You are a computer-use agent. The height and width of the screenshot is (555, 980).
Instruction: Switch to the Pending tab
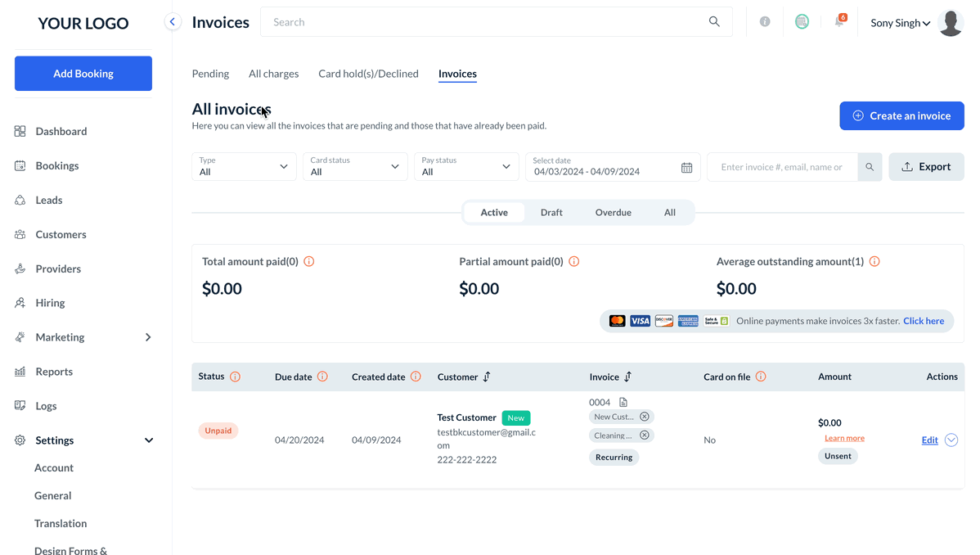(x=210, y=74)
